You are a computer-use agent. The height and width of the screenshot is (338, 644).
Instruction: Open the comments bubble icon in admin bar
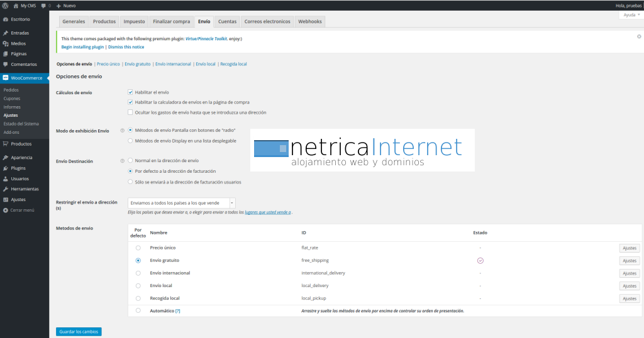(43, 5)
